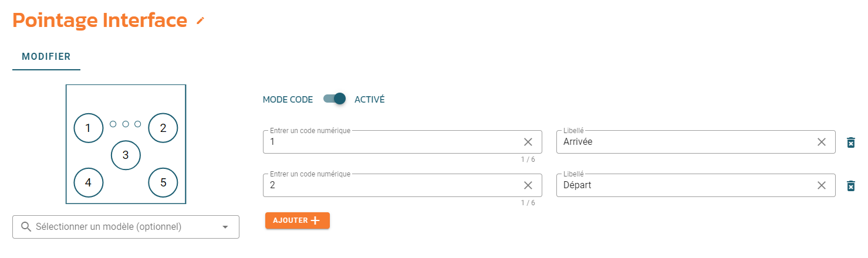Toggle the Mode Code switch

(335, 99)
